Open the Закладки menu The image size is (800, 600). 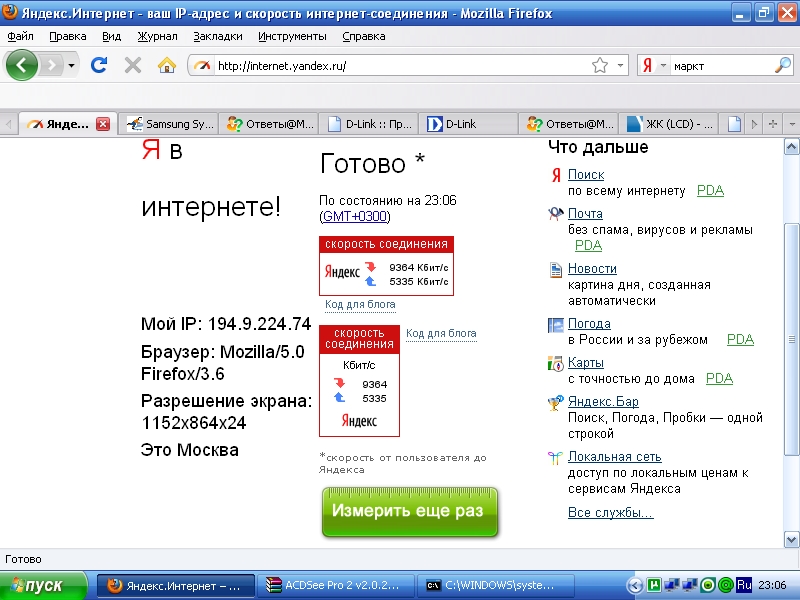pos(217,36)
